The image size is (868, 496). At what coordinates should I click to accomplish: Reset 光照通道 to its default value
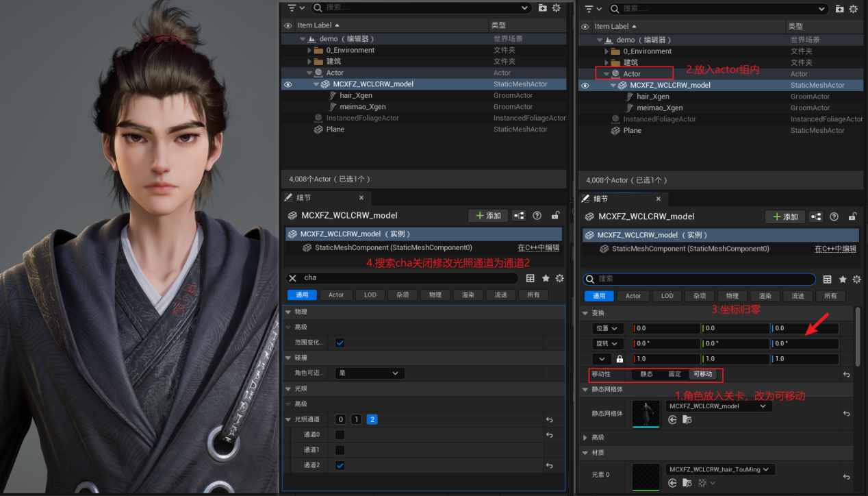pos(549,420)
